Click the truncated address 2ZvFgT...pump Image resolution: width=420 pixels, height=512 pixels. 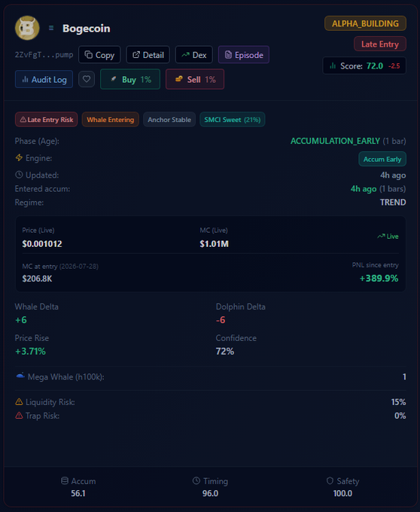click(44, 54)
